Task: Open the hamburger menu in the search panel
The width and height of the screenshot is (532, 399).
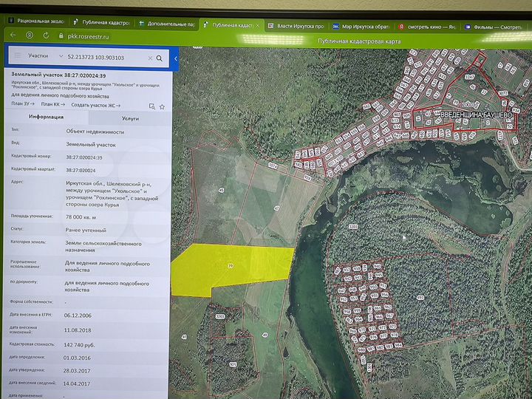Action: pyautogui.click(x=18, y=55)
